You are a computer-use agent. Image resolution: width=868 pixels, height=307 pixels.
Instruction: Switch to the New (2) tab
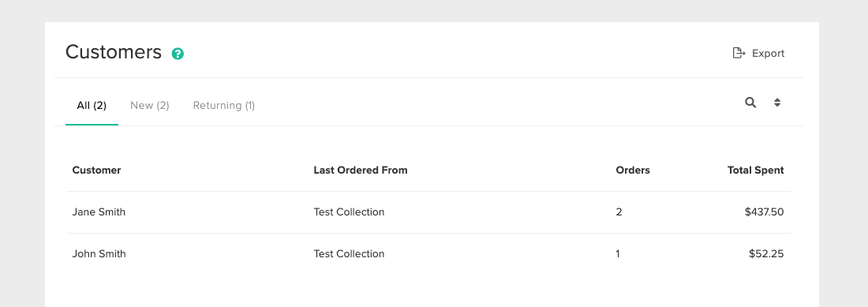[x=149, y=105]
